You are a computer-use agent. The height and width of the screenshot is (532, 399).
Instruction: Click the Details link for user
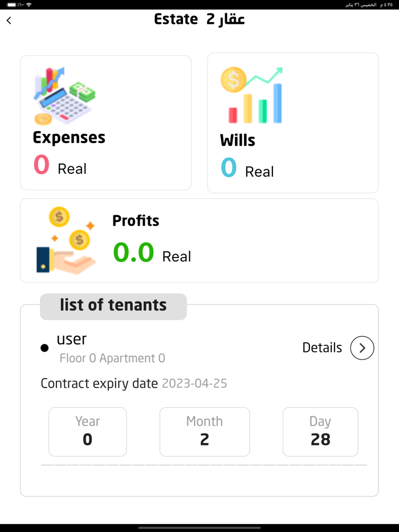[322, 348]
